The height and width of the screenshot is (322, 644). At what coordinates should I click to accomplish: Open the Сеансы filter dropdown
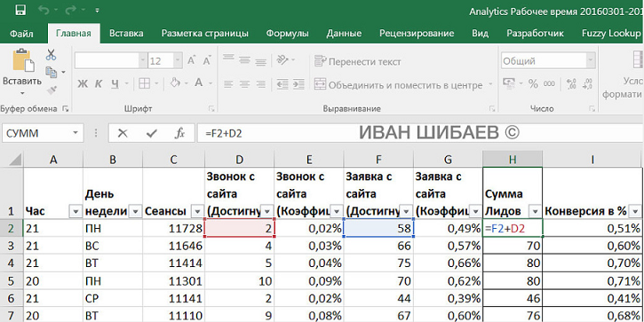(198, 212)
